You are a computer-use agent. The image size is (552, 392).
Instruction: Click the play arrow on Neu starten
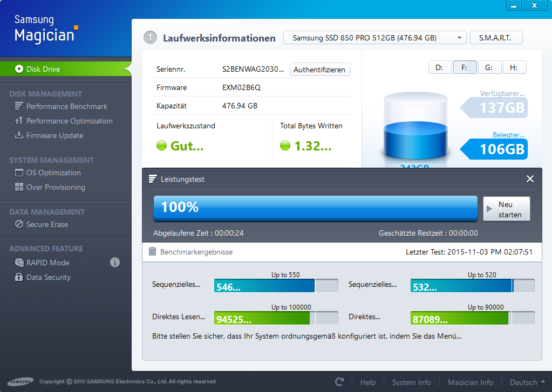[489, 209]
